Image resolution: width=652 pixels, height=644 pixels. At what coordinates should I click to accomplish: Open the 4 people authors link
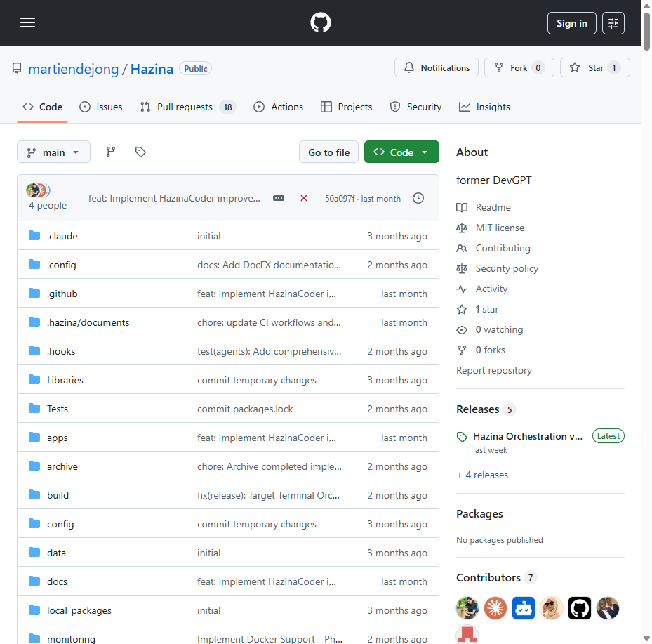[x=48, y=205]
